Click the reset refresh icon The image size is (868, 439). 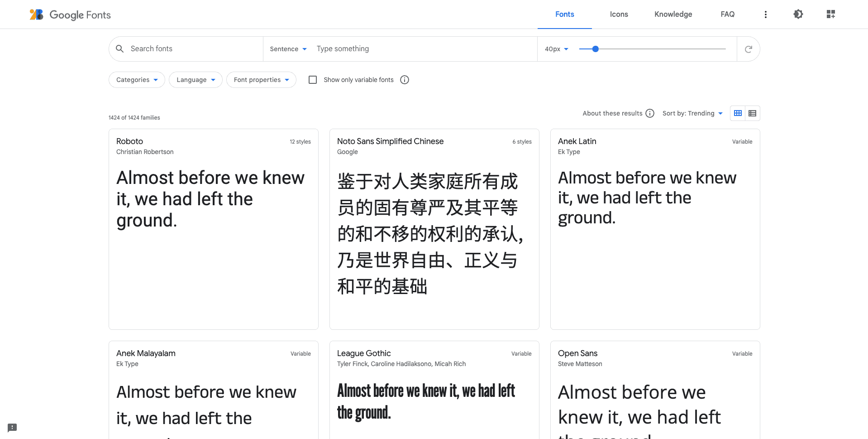[749, 49]
